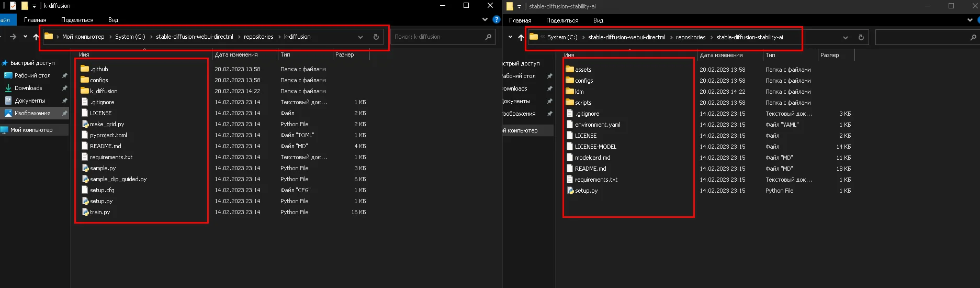Viewport: 980px width, 288px height.
Task: Select environment.yaml file icon
Action: tap(570, 125)
